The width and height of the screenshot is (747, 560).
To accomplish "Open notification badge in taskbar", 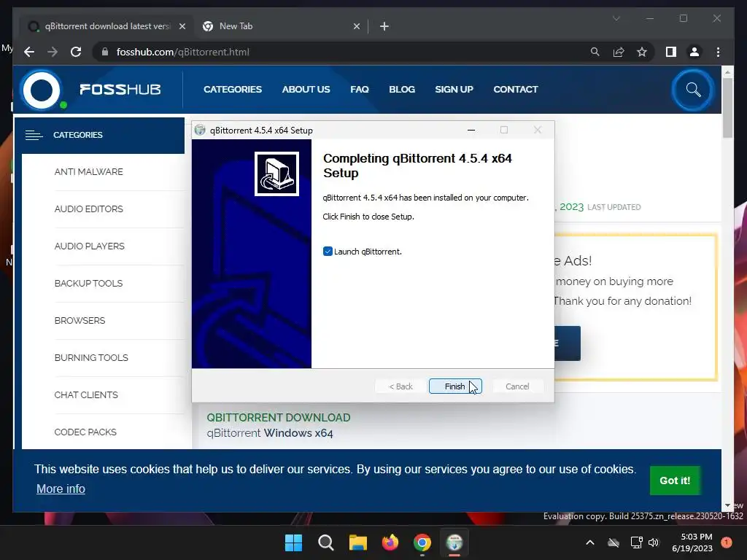I will [726, 542].
